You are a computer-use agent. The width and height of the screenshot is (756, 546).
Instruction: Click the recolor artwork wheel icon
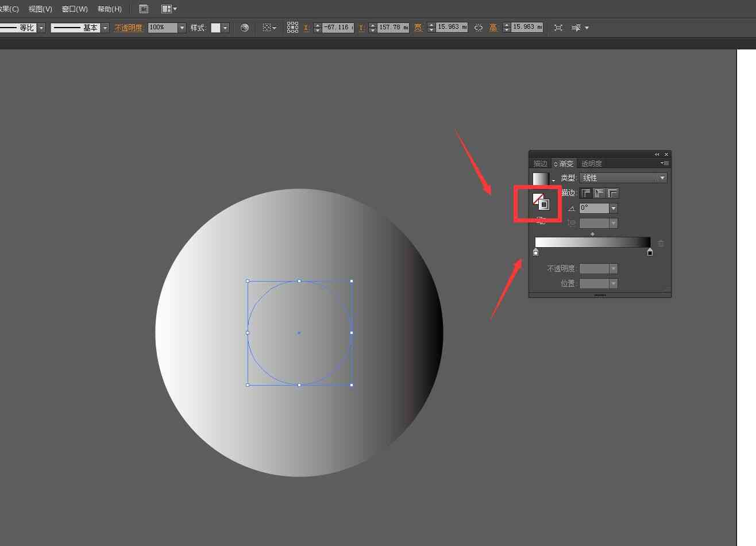tap(245, 28)
